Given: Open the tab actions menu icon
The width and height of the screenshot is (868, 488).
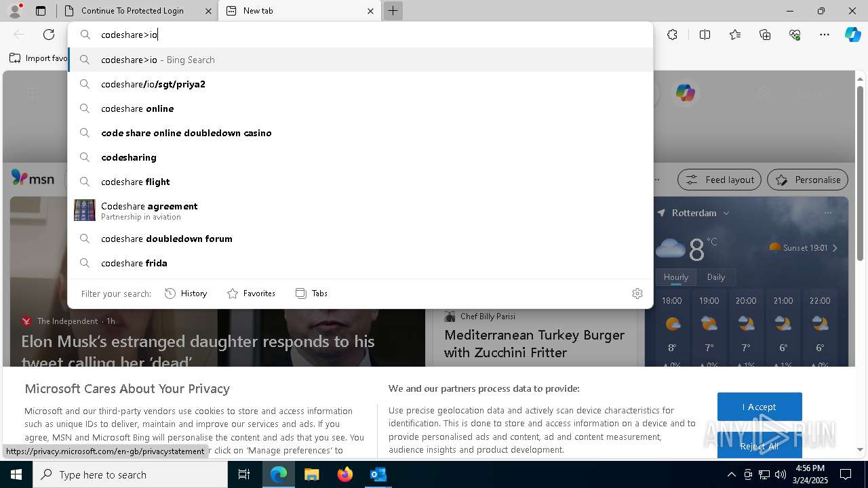Looking at the screenshot, I should pos(41,11).
